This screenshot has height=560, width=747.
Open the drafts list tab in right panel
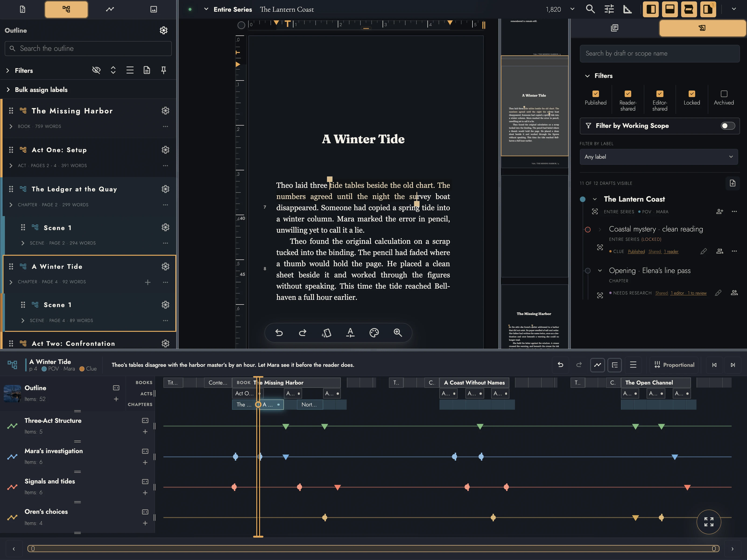point(614,28)
